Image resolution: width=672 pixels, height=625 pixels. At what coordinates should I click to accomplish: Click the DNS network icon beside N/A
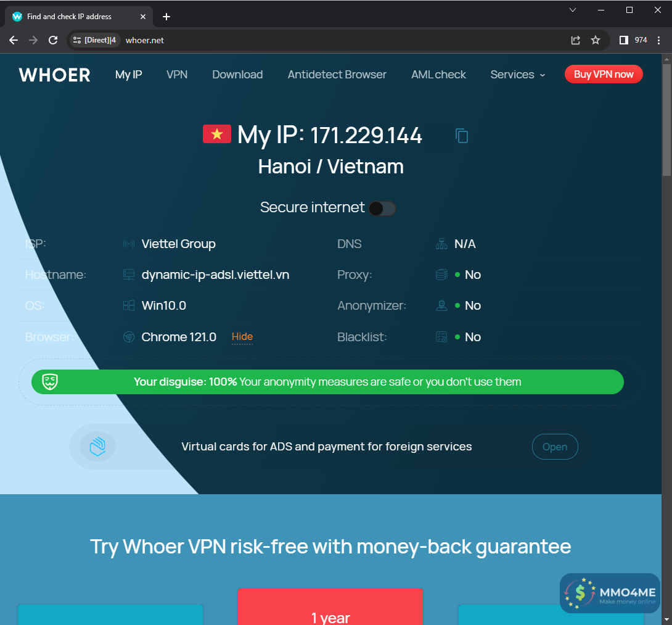tap(441, 244)
